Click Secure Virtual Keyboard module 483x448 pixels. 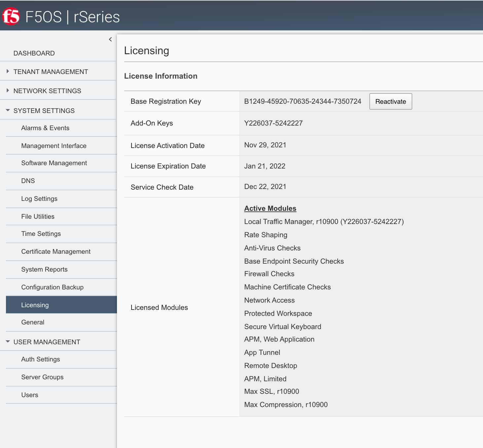[282, 327]
